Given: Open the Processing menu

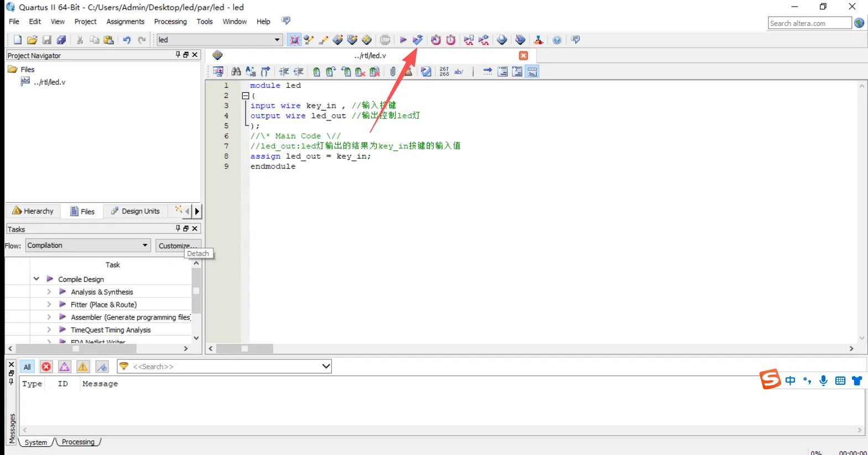Looking at the screenshot, I should pos(170,22).
